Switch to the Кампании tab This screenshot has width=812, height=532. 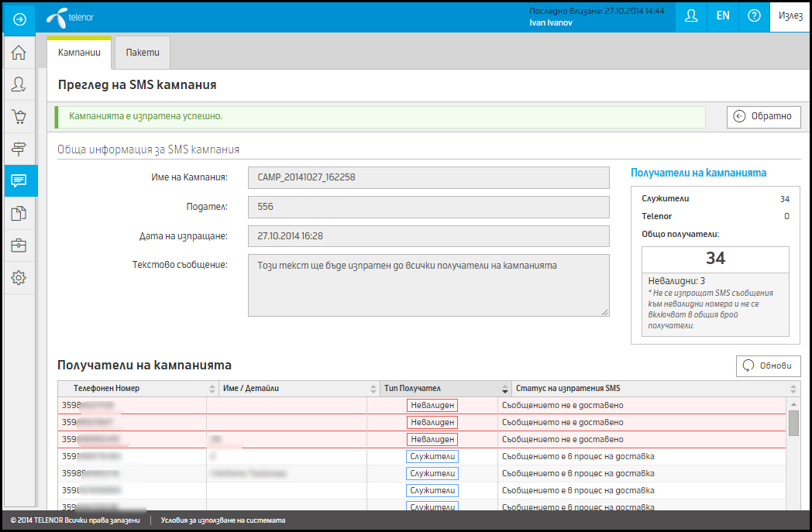[79, 53]
